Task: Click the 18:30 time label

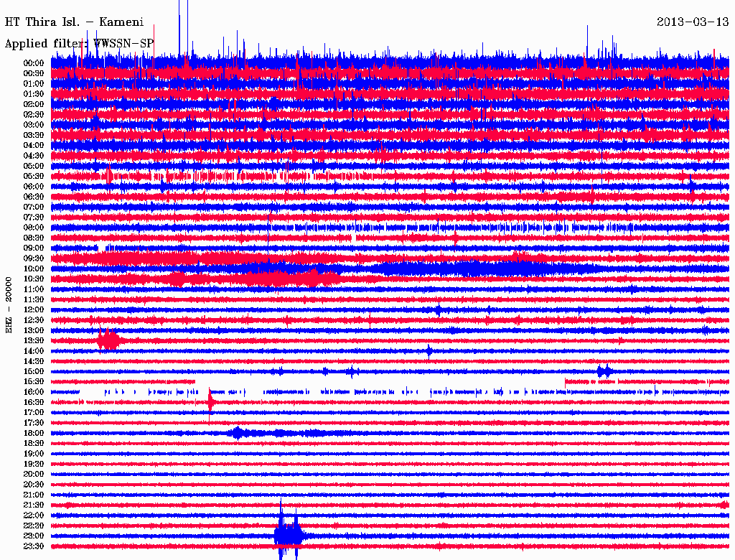Action: 34,443
